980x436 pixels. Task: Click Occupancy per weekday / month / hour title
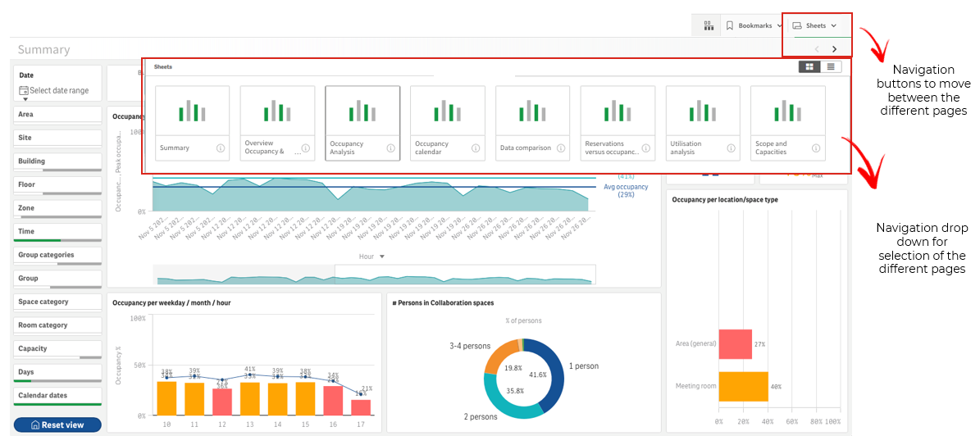(x=171, y=303)
